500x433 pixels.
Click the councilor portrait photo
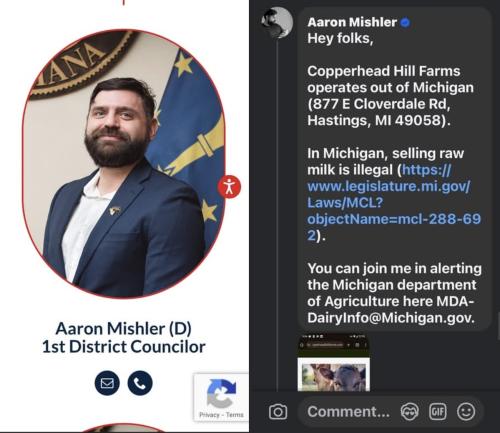(124, 163)
